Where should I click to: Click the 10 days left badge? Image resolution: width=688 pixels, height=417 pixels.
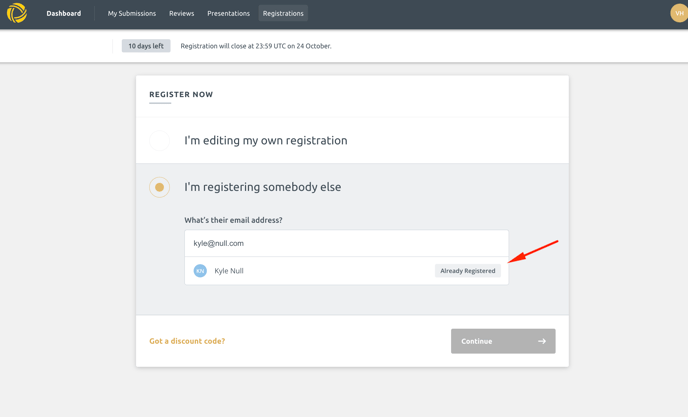(146, 46)
